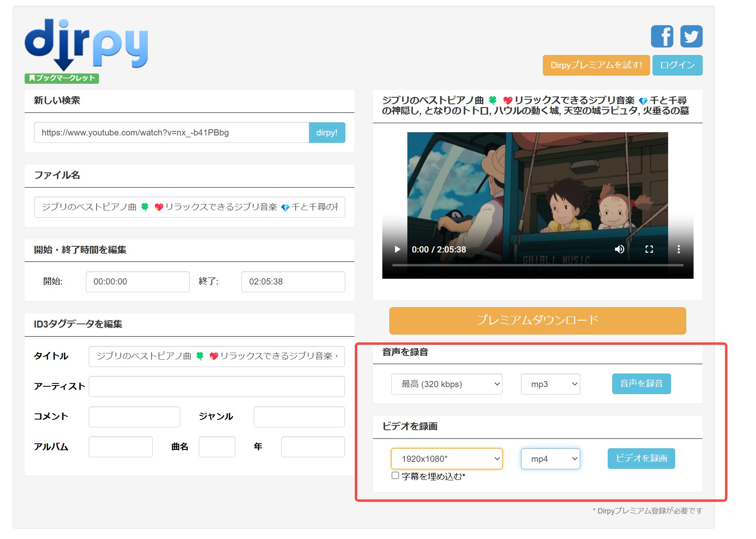Click the Dirpyプレミアム登録が必要です footnote
Screen dimensions: 756x539
pyautogui.click(x=648, y=511)
